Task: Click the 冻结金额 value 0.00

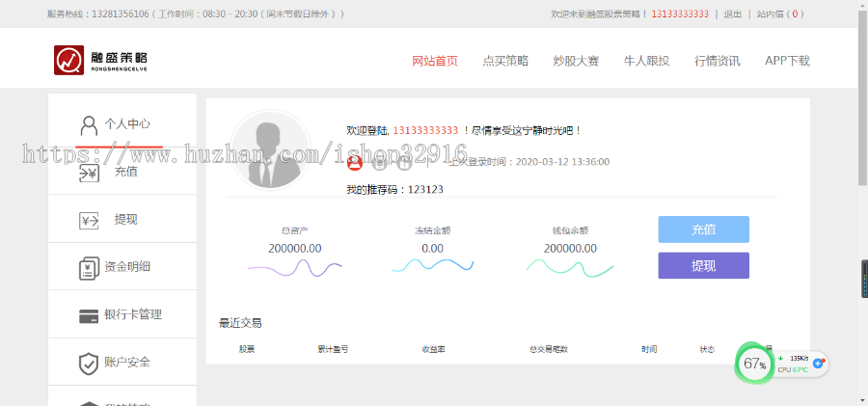Action: 432,249
